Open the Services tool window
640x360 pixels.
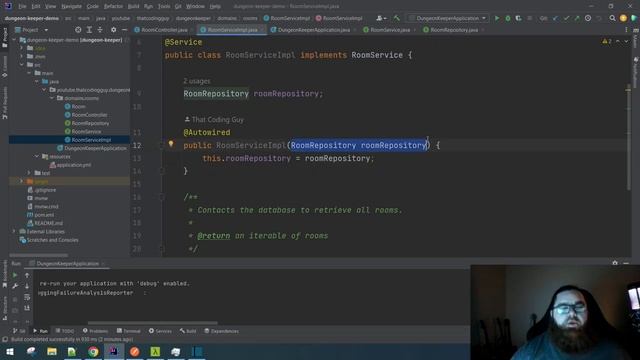pyautogui.click(x=160, y=331)
